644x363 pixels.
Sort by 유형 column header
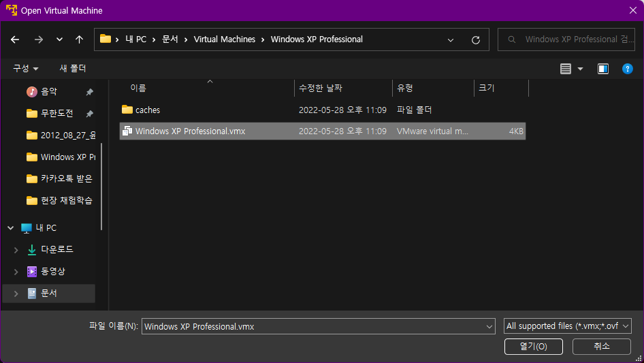point(433,88)
